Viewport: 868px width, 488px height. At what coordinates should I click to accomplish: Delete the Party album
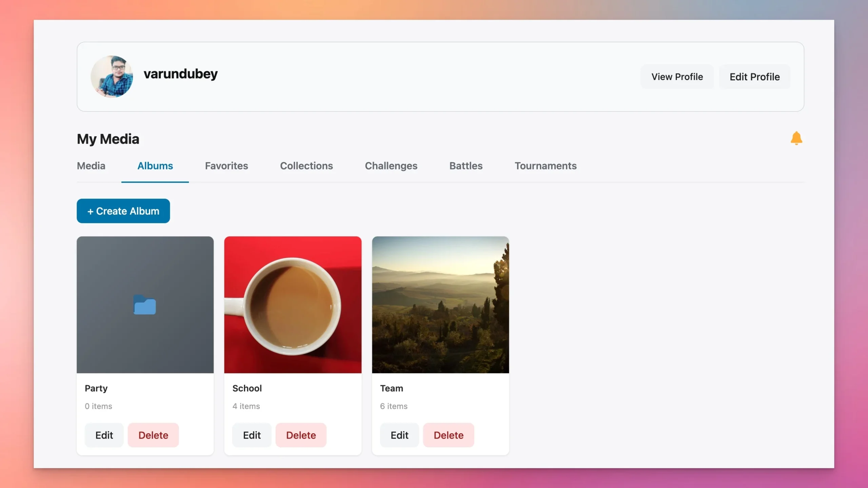coord(153,435)
